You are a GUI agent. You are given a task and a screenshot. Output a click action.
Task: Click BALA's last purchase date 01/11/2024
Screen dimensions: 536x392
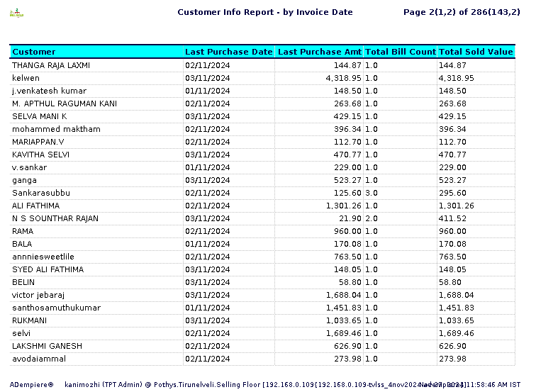(208, 244)
